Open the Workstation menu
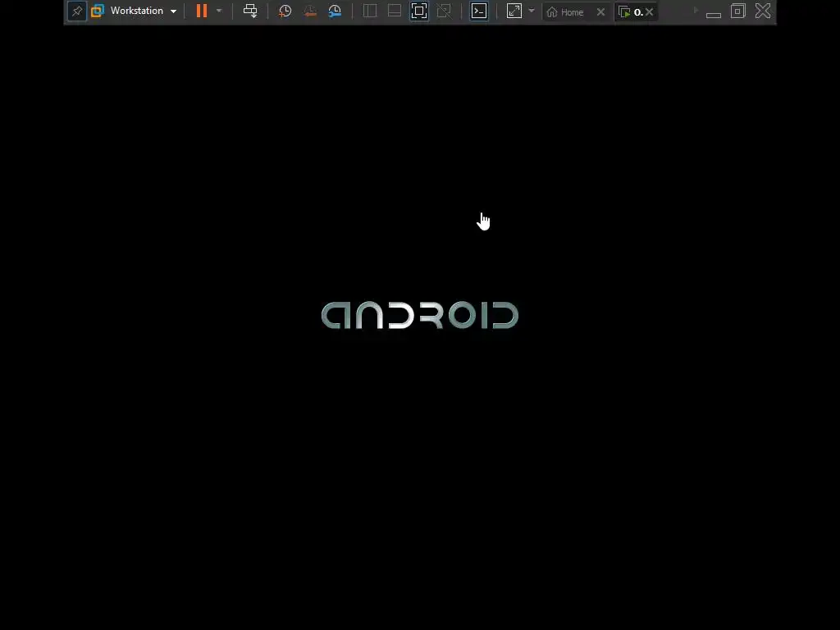 click(137, 11)
